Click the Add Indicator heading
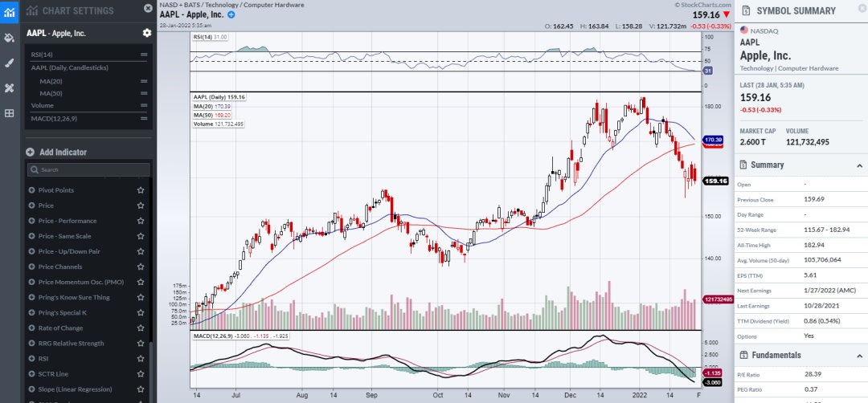The width and height of the screenshot is (868, 403). click(63, 152)
